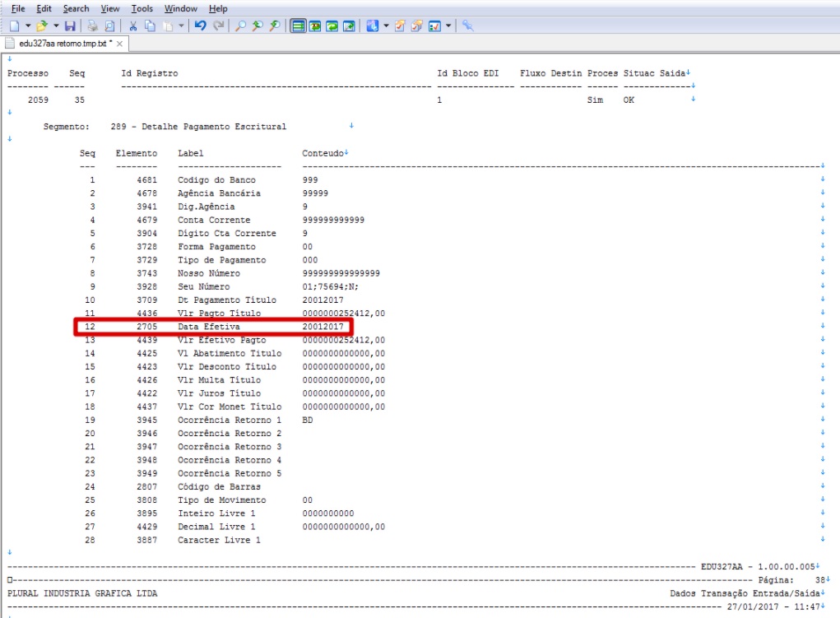Click the 'Codigo do Banco' label

pyautogui.click(x=216, y=180)
